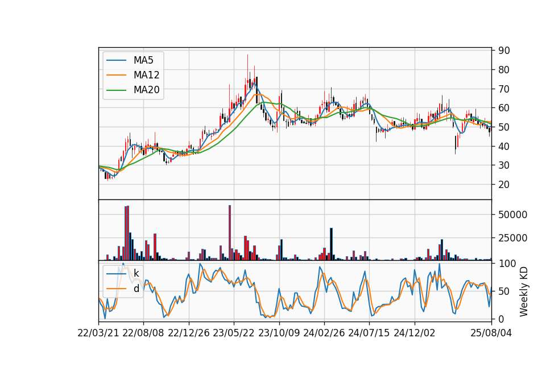Click the 30 price axis label

504,165
